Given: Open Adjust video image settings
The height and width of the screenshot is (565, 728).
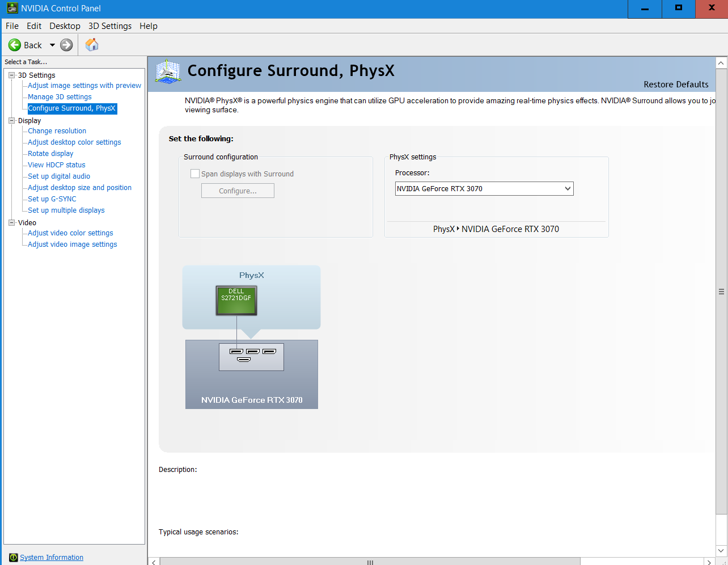Looking at the screenshot, I should [x=73, y=244].
